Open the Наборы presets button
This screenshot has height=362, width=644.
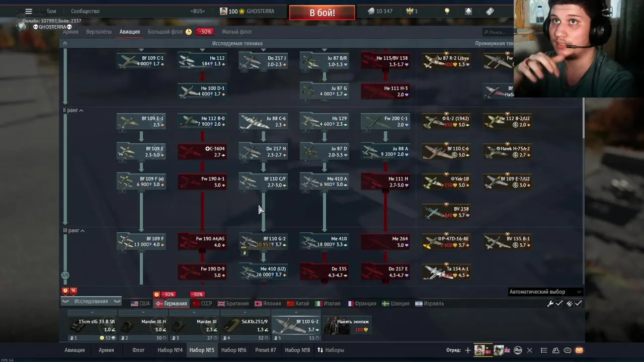[331, 350]
